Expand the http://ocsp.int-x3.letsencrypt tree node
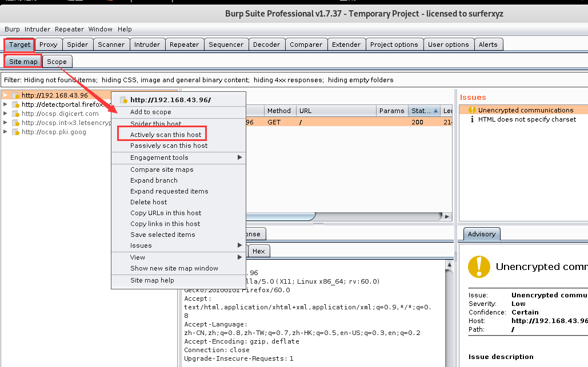The height and width of the screenshot is (367, 588). (5, 123)
